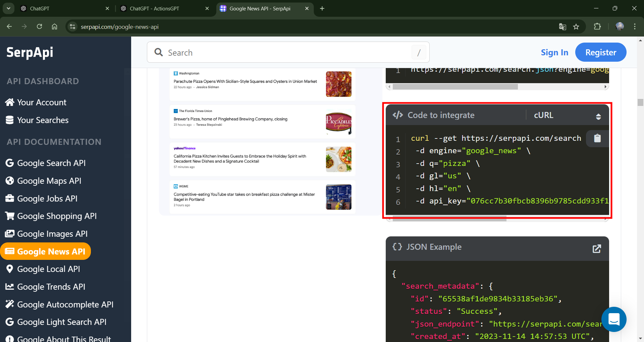Image resolution: width=644 pixels, height=342 pixels.
Task: Click the copy-to-clipboard icon in code block
Action: coord(597,138)
